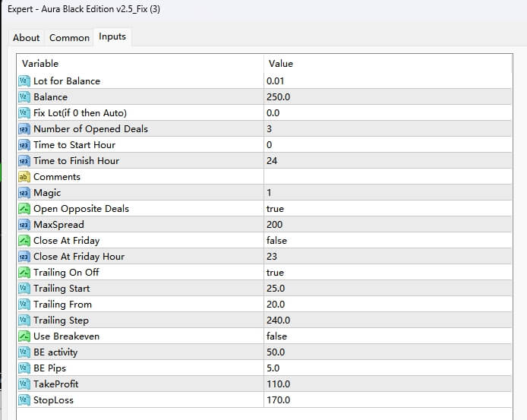Click the Number of Opened Deals integer icon
The image size is (527, 420).
[24, 129]
